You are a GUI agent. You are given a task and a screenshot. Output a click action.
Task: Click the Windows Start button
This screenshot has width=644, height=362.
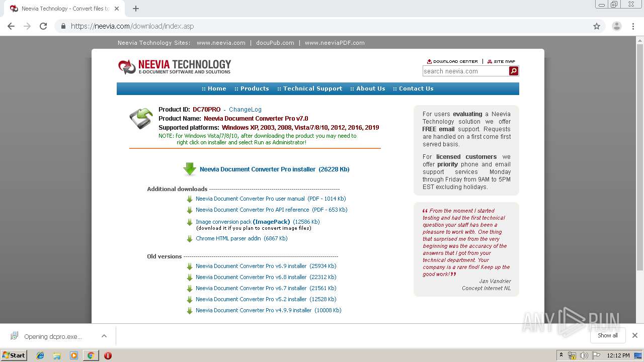(x=14, y=355)
